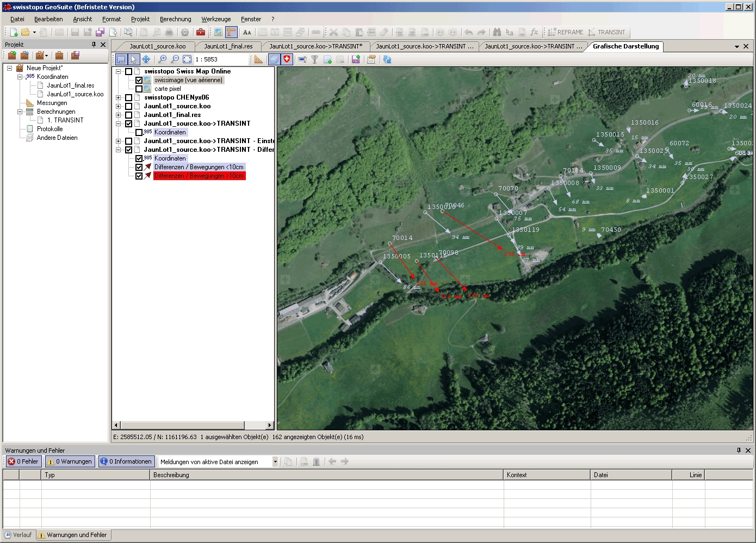Click the Open folder toolbar icon
The width and height of the screenshot is (756, 543).
click(25, 32)
